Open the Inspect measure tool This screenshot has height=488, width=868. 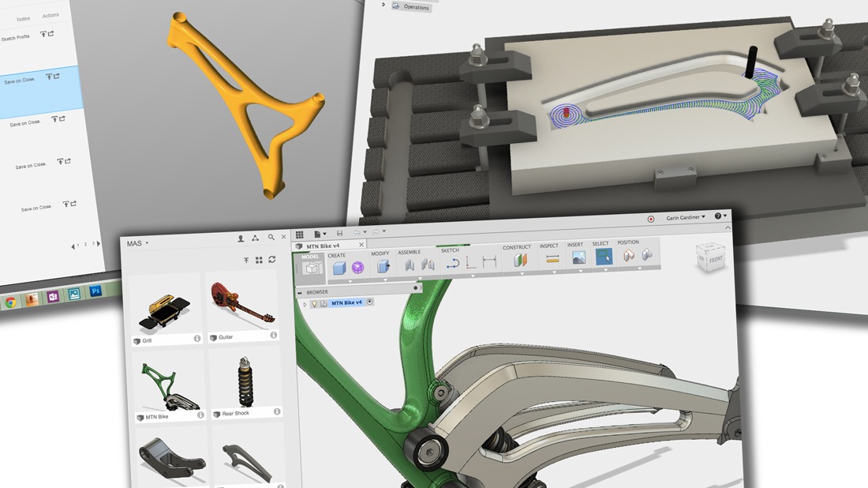[552, 258]
